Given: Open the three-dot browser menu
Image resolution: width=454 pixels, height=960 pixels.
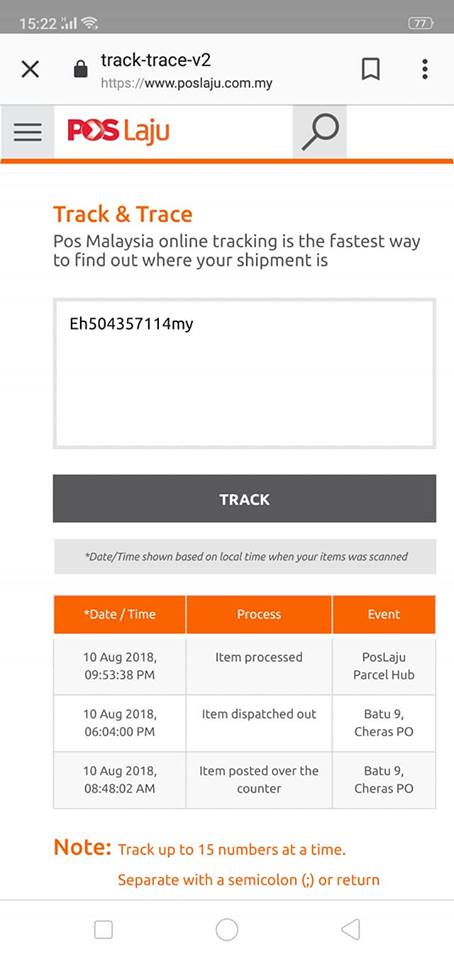Looking at the screenshot, I should click(x=425, y=69).
